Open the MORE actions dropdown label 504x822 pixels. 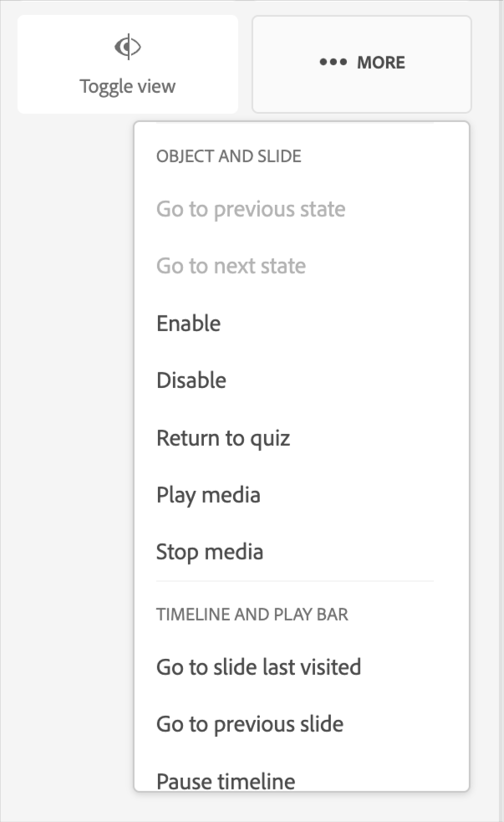coord(380,63)
